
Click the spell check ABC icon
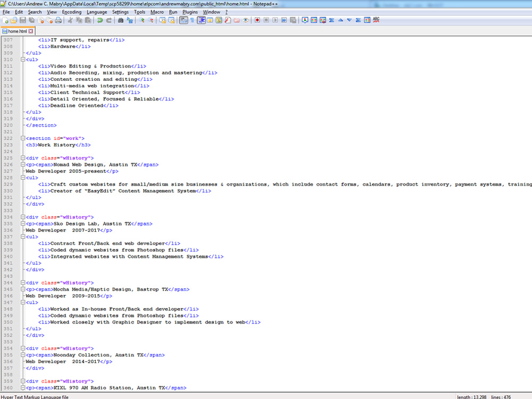[x=376, y=20]
